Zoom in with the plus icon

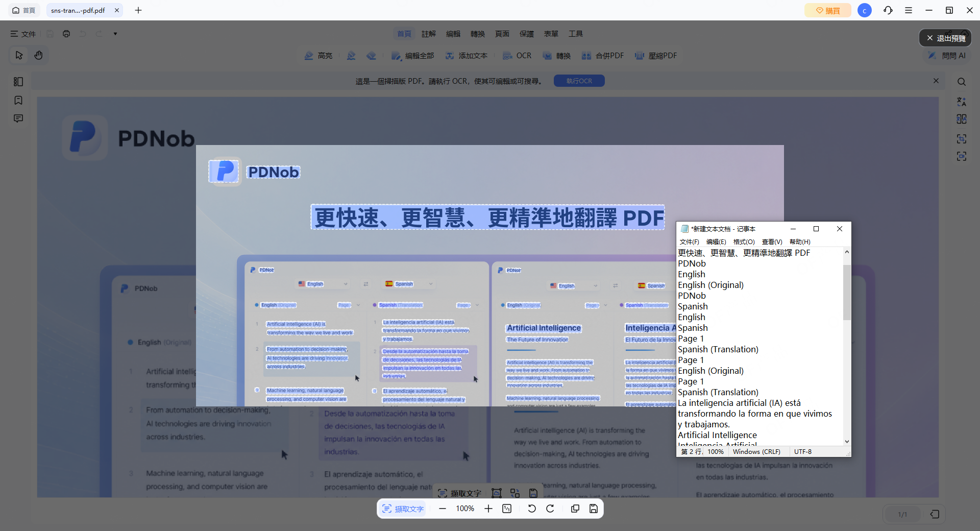coord(488,509)
